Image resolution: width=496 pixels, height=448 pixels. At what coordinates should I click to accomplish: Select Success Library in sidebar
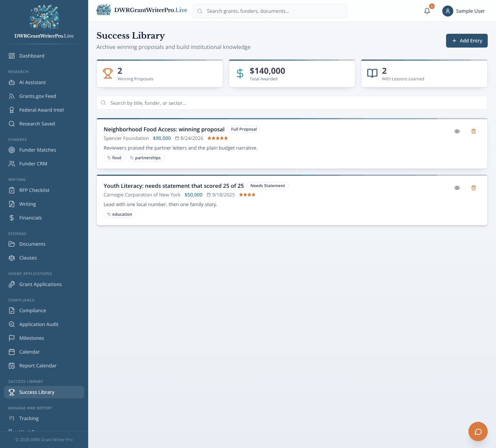point(44,392)
